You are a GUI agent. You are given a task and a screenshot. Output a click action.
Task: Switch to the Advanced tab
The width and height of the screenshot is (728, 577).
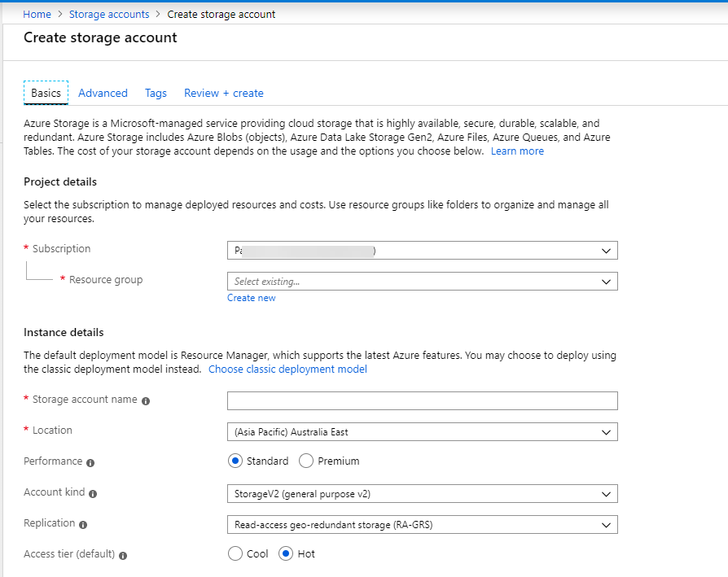103,94
